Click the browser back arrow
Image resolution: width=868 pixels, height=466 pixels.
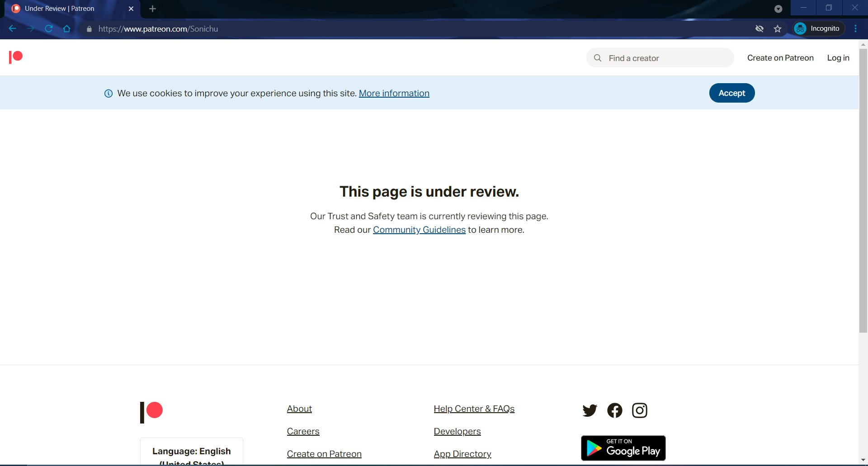click(12, 28)
